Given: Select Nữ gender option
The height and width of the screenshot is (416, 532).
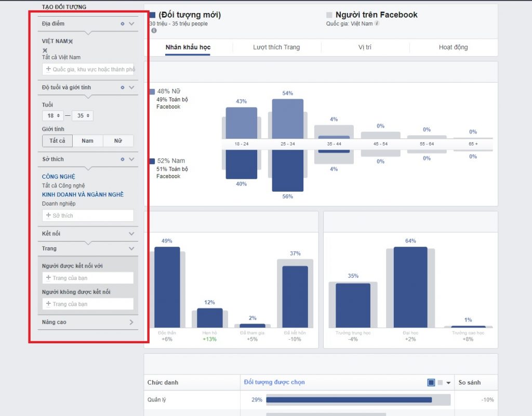Looking at the screenshot, I should coord(118,141).
